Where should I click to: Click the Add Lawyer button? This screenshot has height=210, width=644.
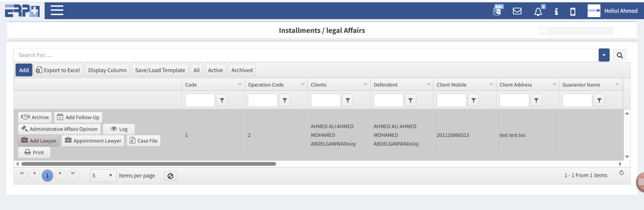[39, 141]
